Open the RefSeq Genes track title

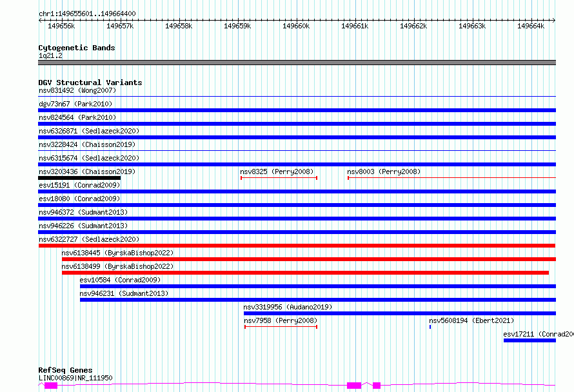[x=65, y=370]
